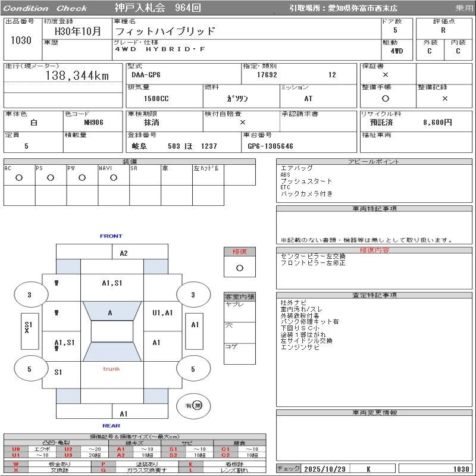Click the S1 X side panel marker
The image size is (476, 476).
(x=27, y=327)
